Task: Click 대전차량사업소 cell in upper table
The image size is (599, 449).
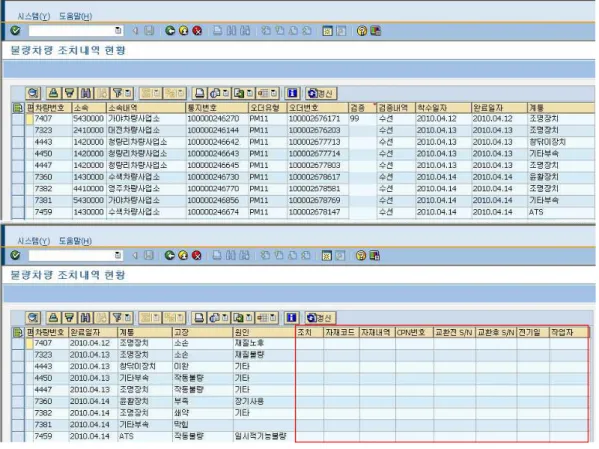Action: [x=134, y=130]
